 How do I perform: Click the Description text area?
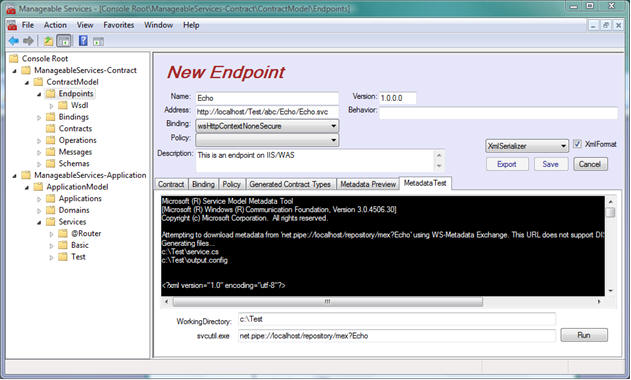pyautogui.click(x=315, y=161)
